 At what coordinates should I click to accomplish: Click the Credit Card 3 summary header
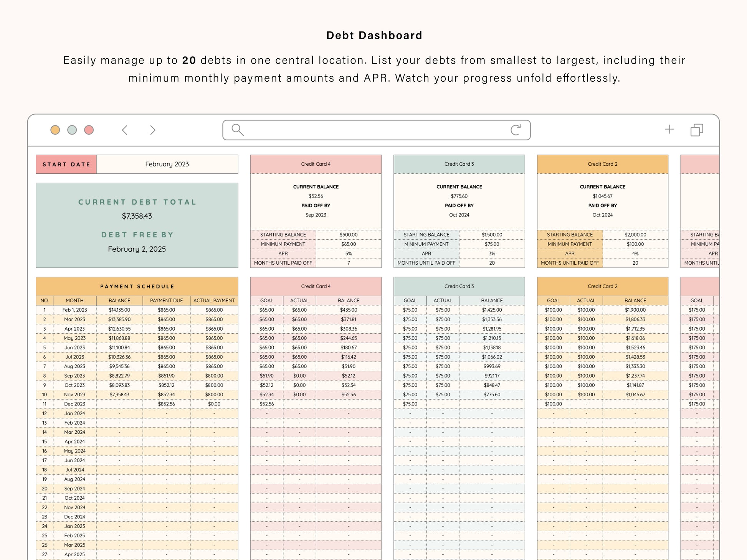(459, 164)
